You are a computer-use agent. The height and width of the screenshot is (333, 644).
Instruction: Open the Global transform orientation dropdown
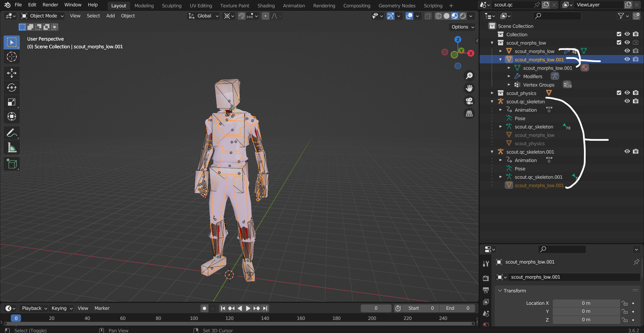coord(203,16)
